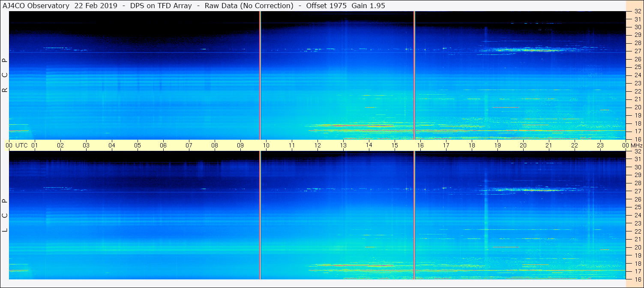The width and height of the screenshot is (644, 288).
Task: Click hour 13 on the time axis
Action: [343, 145]
